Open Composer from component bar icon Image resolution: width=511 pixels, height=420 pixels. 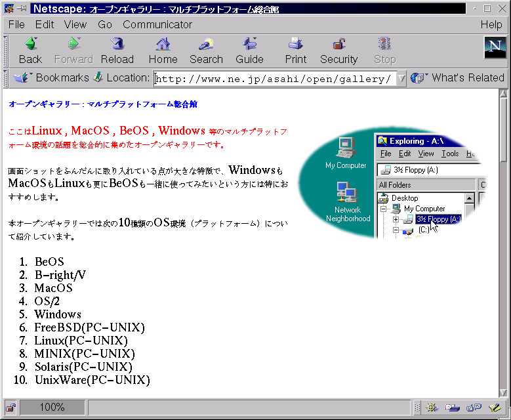tap(495, 408)
